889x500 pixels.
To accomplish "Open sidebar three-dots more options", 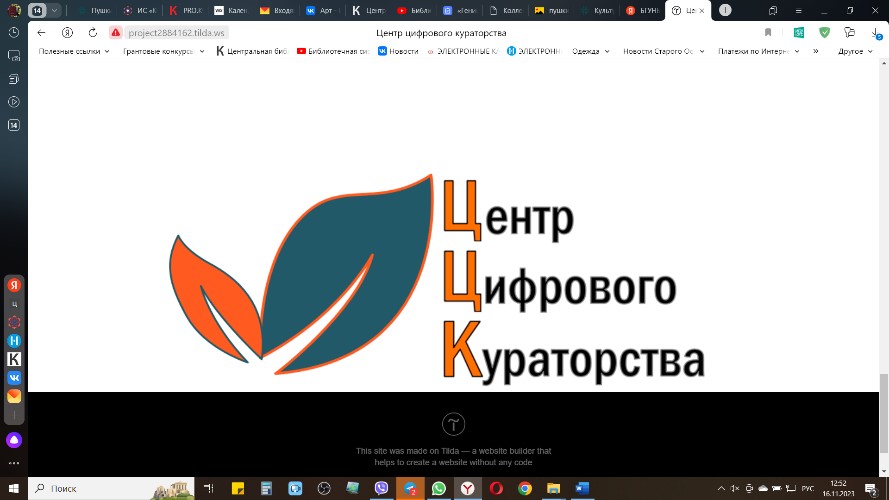I will (x=14, y=463).
